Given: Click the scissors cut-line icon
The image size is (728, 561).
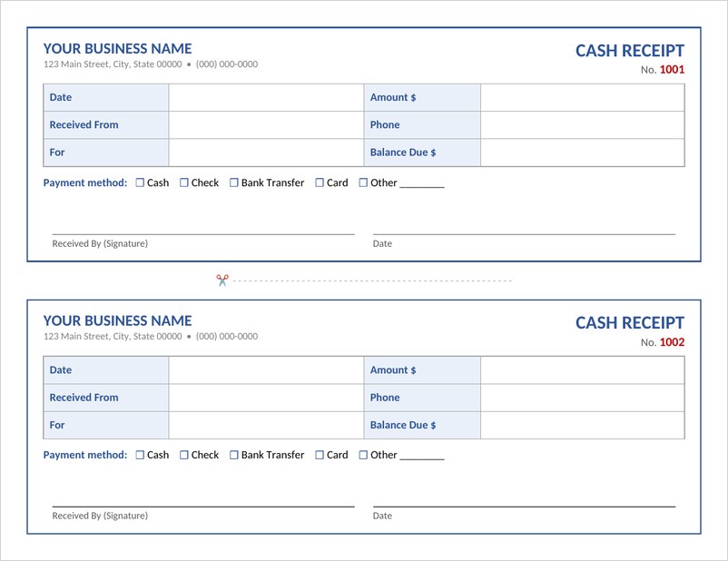Looking at the screenshot, I should [x=222, y=280].
